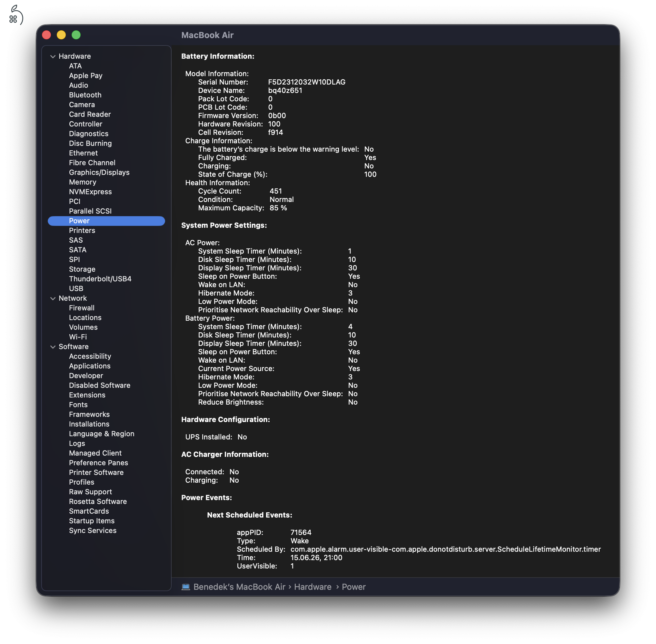Click the Cycle Count value 451
The width and height of the screenshot is (656, 644).
[x=275, y=191]
